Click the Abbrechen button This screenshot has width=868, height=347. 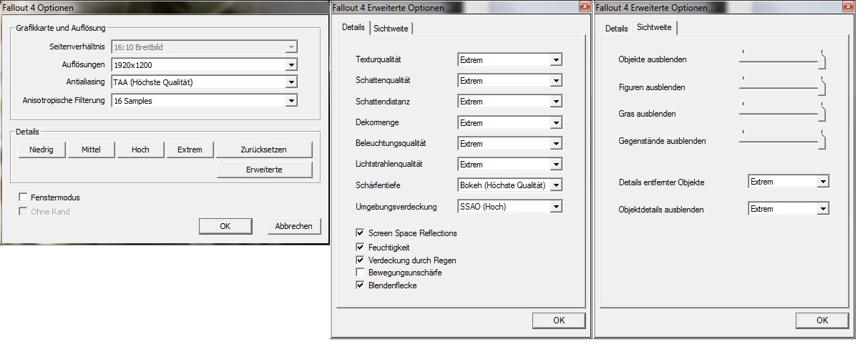pos(294,226)
